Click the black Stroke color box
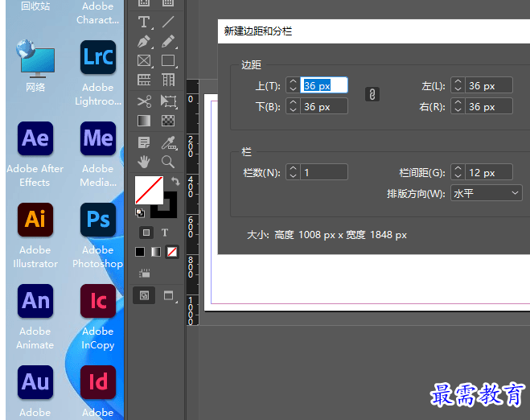Image resolution: width=530 pixels, height=420 pixels. [170, 212]
